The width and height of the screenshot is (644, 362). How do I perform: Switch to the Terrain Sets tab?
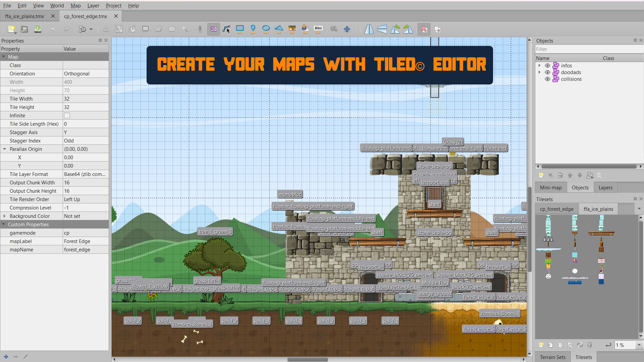click(552, 357)
